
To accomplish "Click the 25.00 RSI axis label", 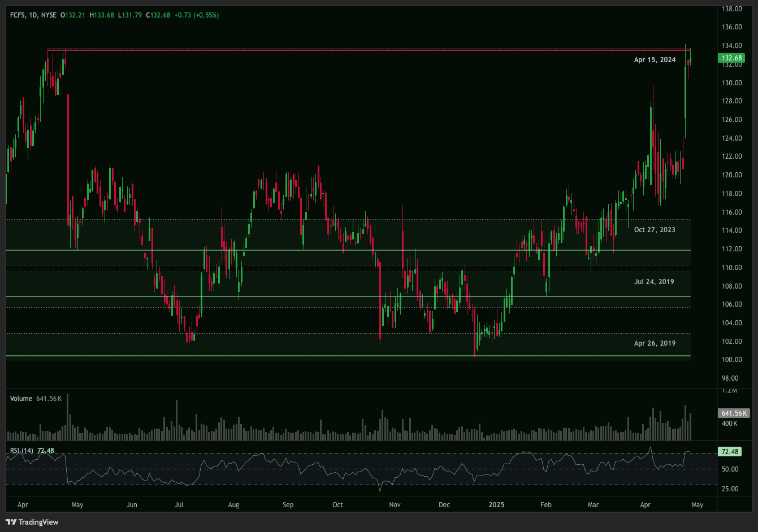I will click(x=730, y=489).
